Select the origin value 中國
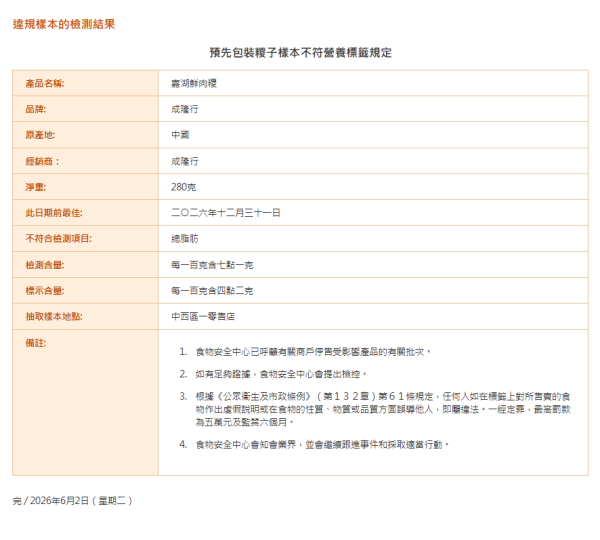Screen dimensions: 600x540 (180, 135)
